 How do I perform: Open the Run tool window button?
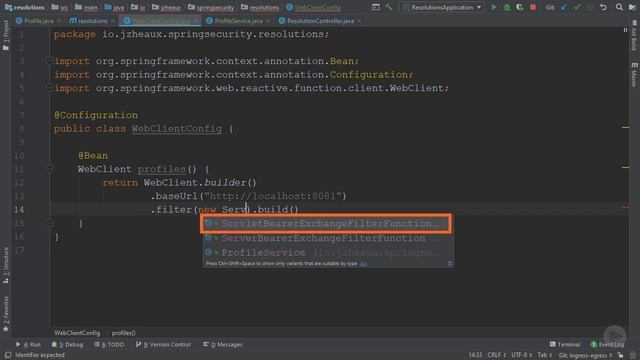coord(29,344)
